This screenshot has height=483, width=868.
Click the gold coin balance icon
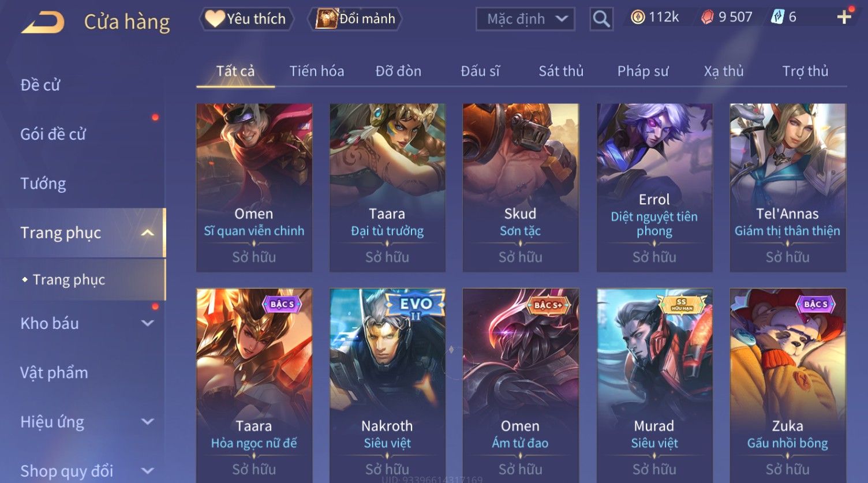tap(637, 17)
